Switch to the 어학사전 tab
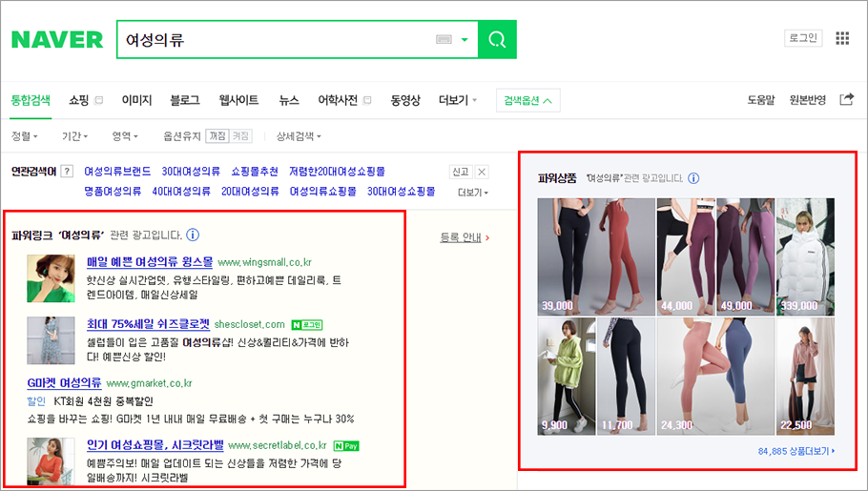 tap(338, 100)
